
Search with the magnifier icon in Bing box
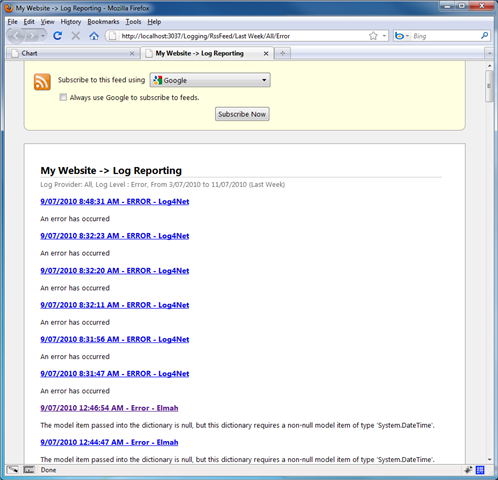pyautogui.click(x=485, y=35)
